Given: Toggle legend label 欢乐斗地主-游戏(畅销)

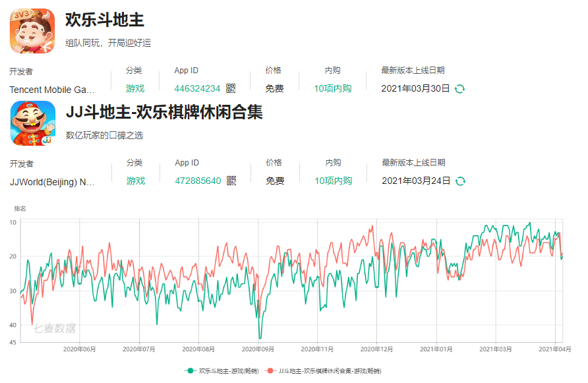Looking at the screenshot, I should 229,371.
